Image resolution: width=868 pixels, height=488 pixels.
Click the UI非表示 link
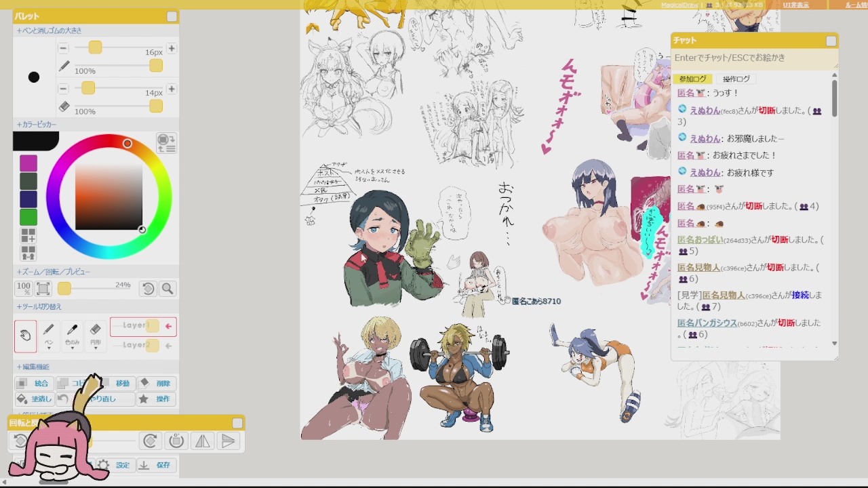pos(795,5)
